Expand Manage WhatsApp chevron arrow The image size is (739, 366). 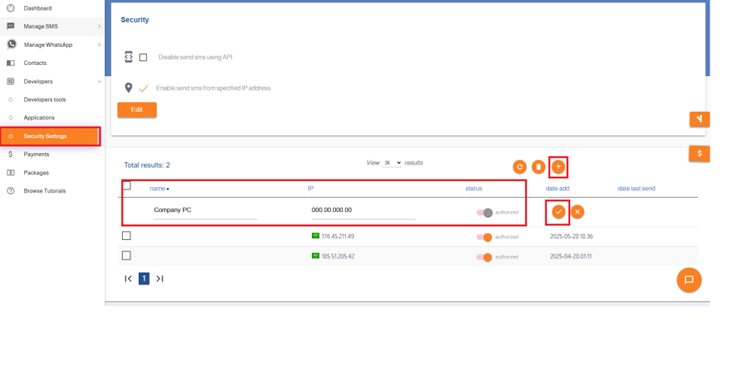click(99, 45)
